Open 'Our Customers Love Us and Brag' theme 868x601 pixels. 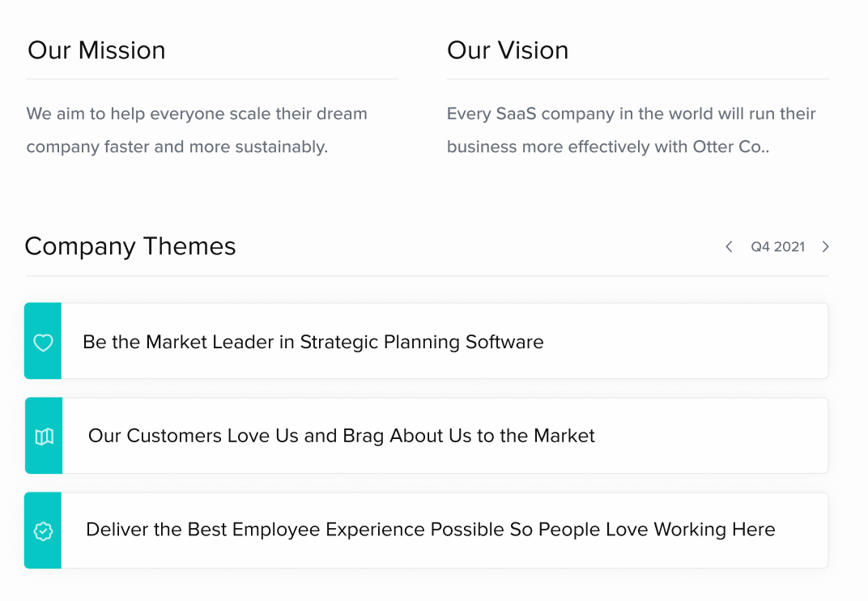pyautogui.click(x=341, y=436)
